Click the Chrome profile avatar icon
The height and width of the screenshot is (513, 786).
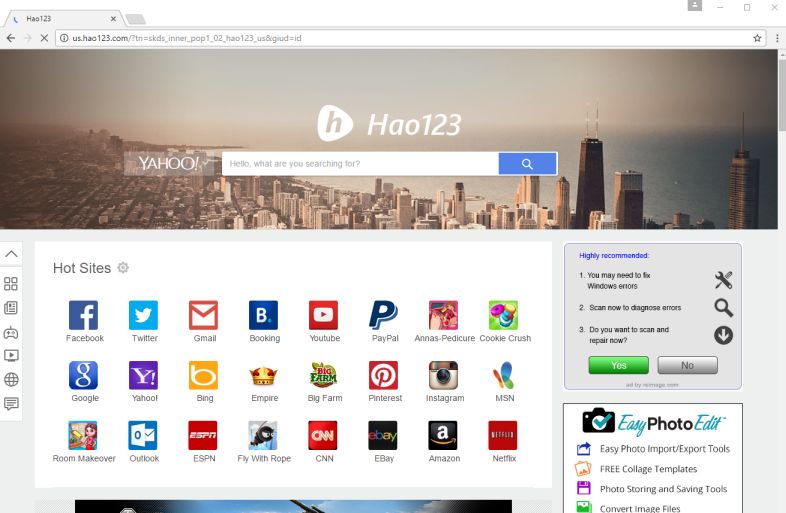click(694, 6)
